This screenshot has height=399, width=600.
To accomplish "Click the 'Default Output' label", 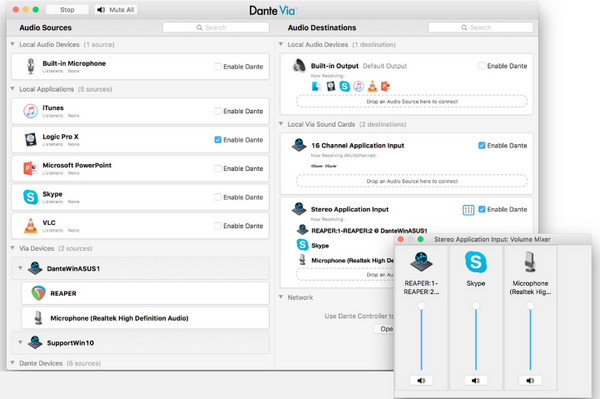I will tap(385, 66).
